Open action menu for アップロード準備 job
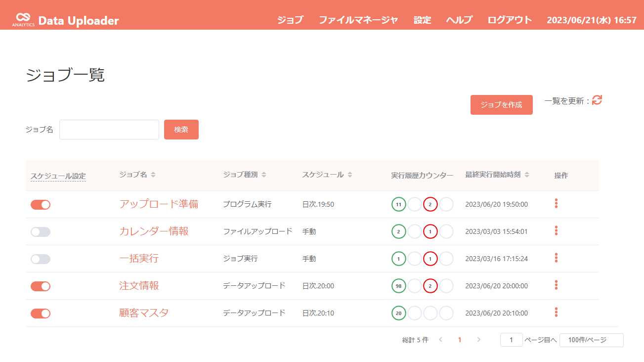This screenshot has width=644, height=362. coord(556,203)
